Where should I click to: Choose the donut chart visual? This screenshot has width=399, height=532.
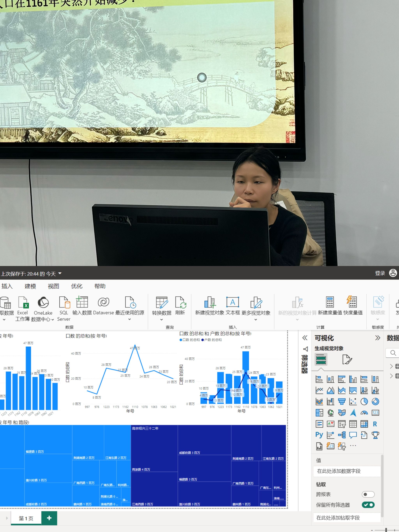375,401
